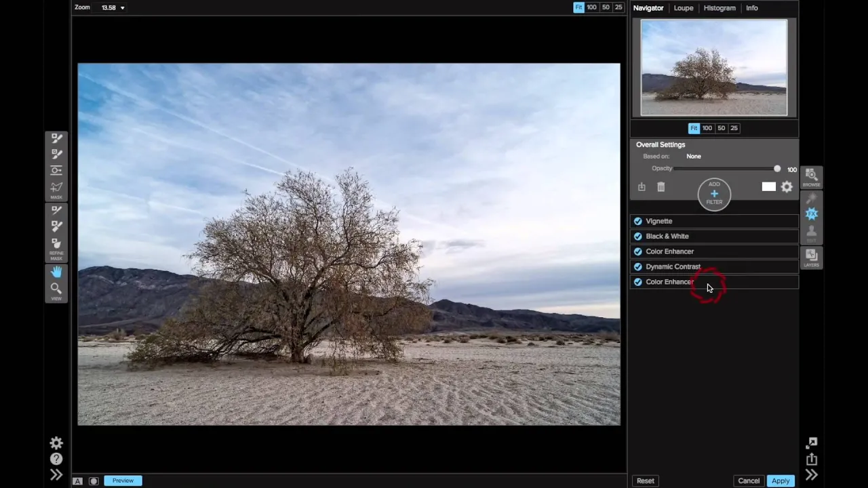868x488 pixels.
Task: Select 50 zoom in the top toolbar
Action: click(x=606, y=7)
